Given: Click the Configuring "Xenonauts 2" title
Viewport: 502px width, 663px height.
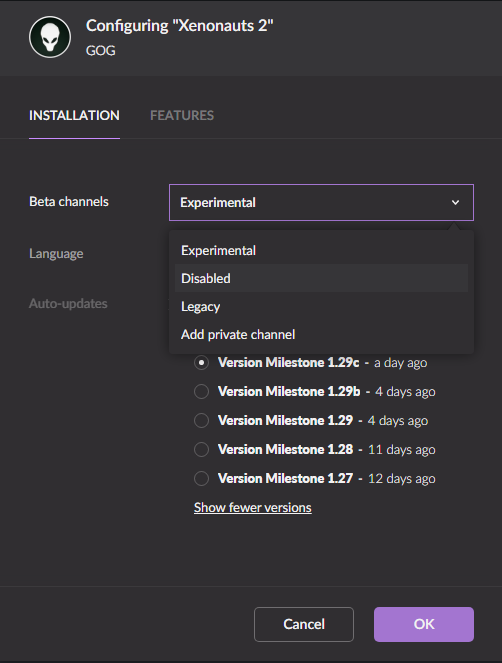Looking at the screenshot, I should click(x=180, y=26).
